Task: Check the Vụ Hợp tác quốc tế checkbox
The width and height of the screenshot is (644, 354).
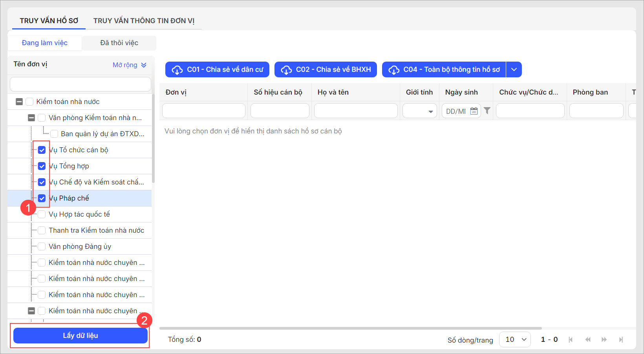Action: point(42,214)
